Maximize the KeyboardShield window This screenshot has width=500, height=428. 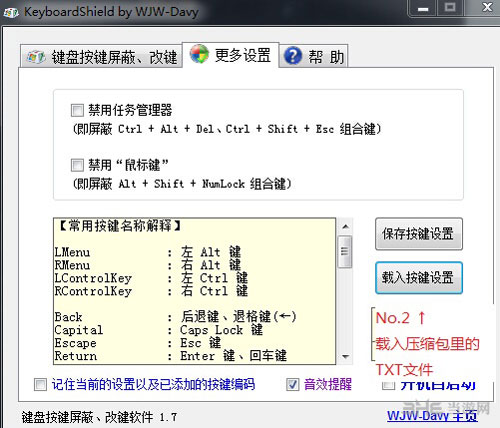450,8
